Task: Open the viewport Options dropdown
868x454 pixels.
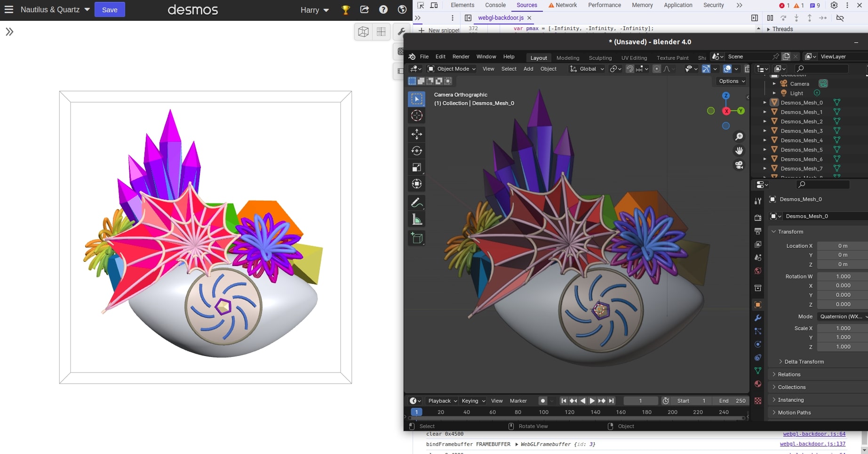Action: point(732,81)
